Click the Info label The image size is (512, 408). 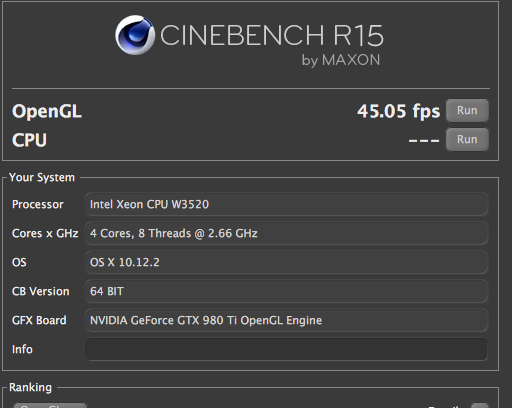coord(22,349)
